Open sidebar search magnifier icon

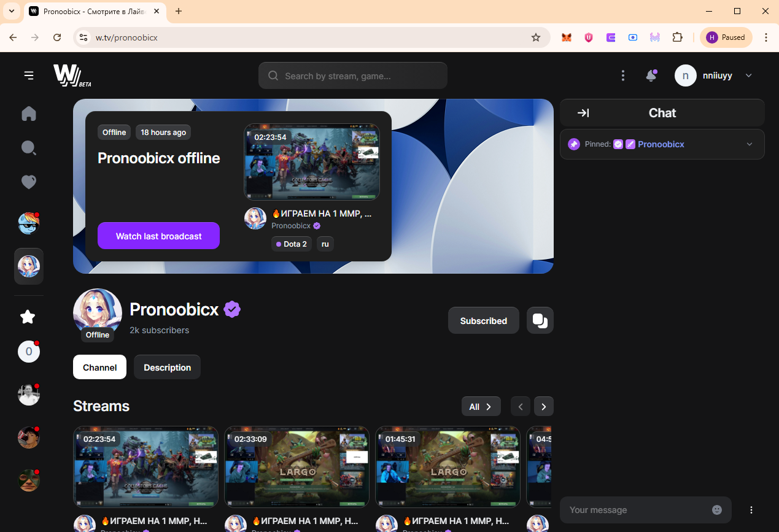29,148
